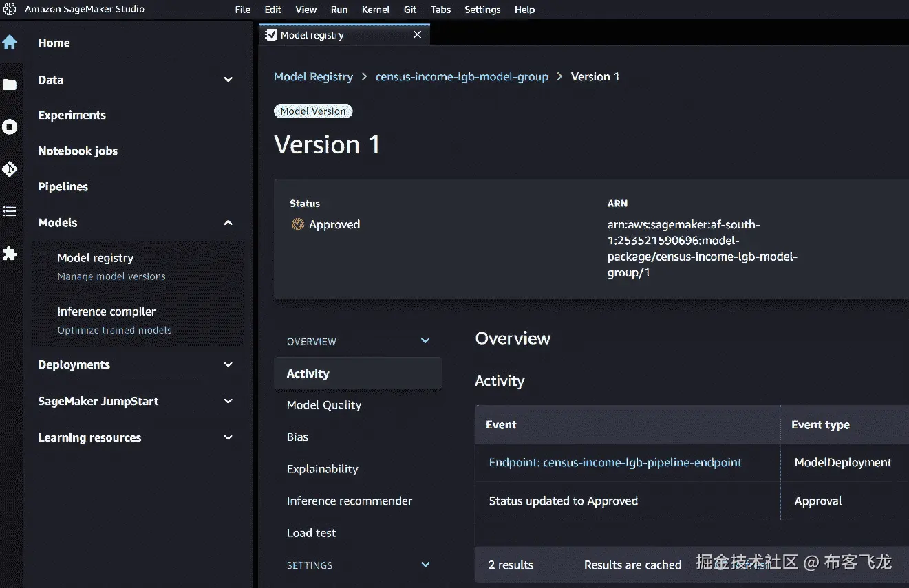The width and height of the screenshot is (909, 588).
Task: Click the Running Terminals and Kernels icon
Action: (10, 127)
